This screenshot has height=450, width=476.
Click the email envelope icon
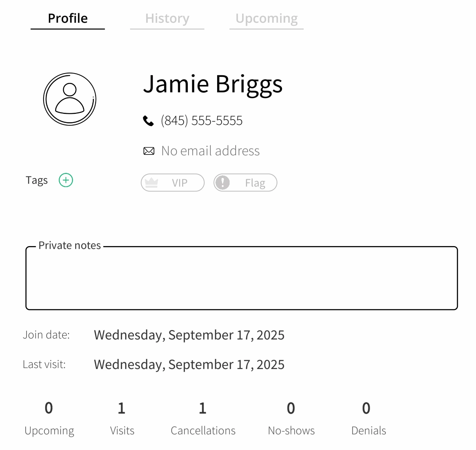click(x=149, y=151)
